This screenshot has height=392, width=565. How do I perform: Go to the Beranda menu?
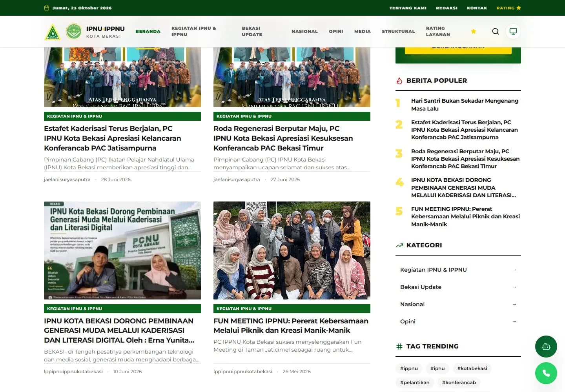click(148, 31)
